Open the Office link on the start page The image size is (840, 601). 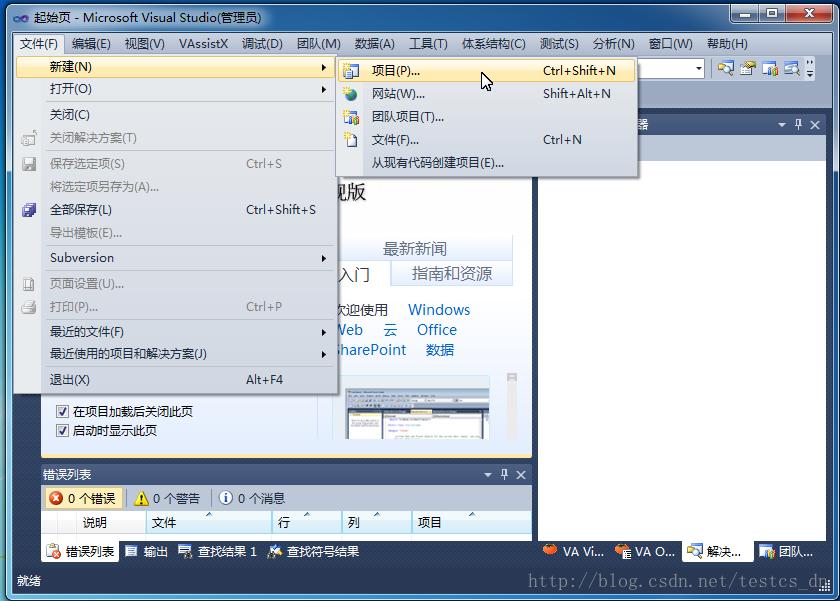437,330
